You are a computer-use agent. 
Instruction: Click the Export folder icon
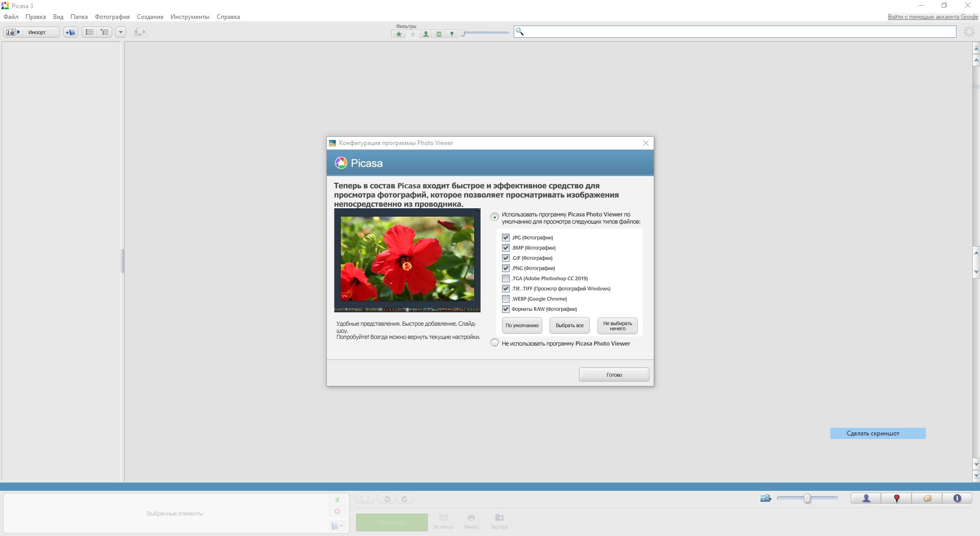coord(499,518)
